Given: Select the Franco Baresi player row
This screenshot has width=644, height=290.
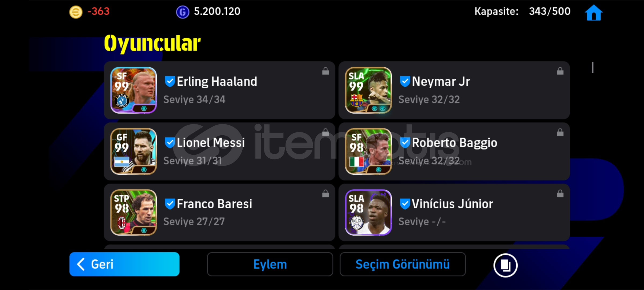Looking at the screenshot, I should (x=219, y=212).
